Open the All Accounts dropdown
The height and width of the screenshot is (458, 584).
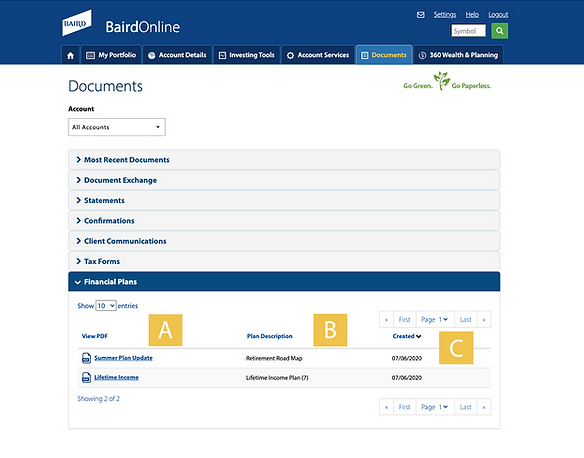coord(117,127)
